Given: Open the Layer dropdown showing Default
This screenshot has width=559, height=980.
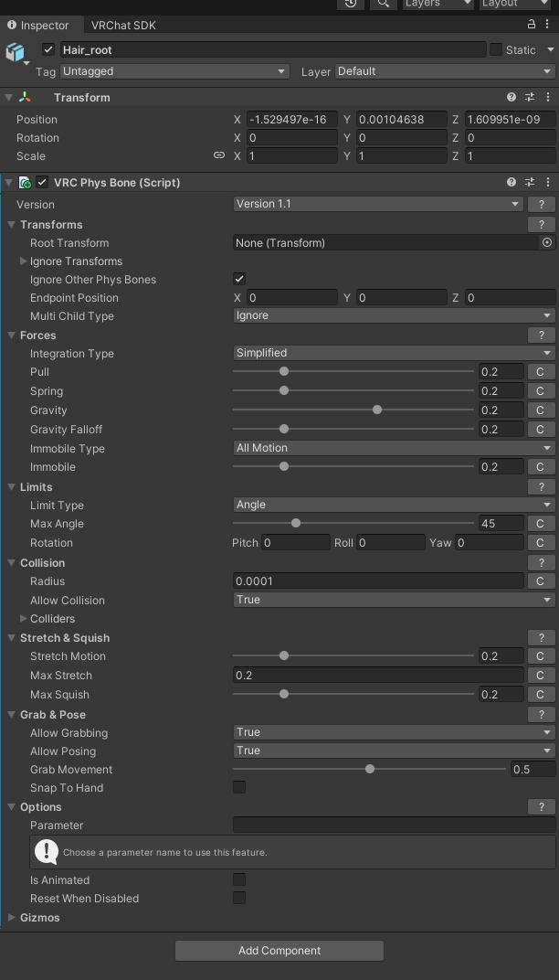Looking at the screenshot, I should (x=445, y=71).
